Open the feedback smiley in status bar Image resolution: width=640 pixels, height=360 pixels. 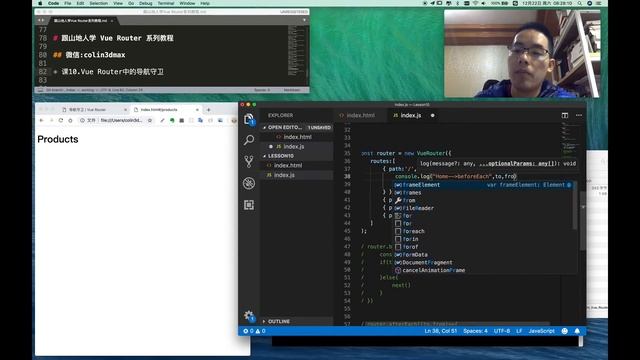tap(564, 331)
